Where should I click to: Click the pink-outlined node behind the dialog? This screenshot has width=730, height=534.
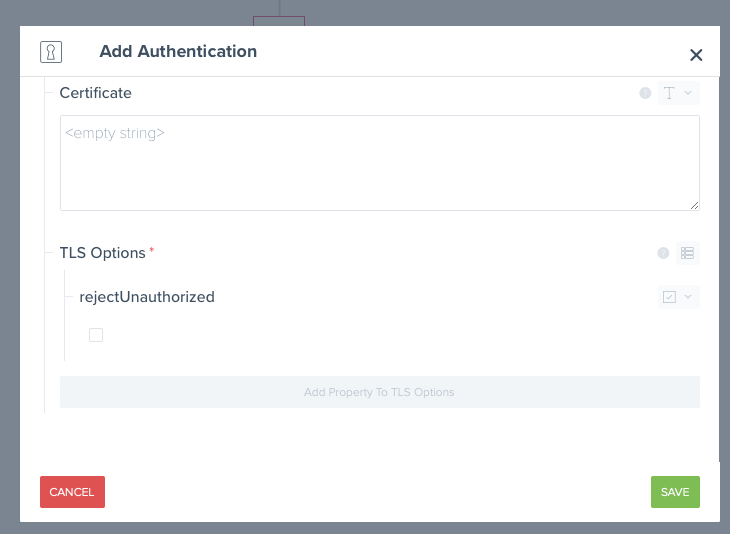(279, 20)
